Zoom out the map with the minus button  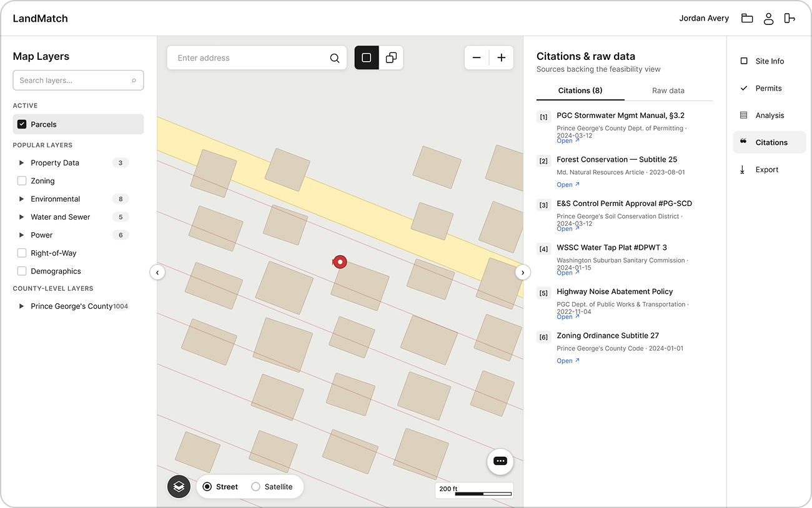click(x=477, y=57)
